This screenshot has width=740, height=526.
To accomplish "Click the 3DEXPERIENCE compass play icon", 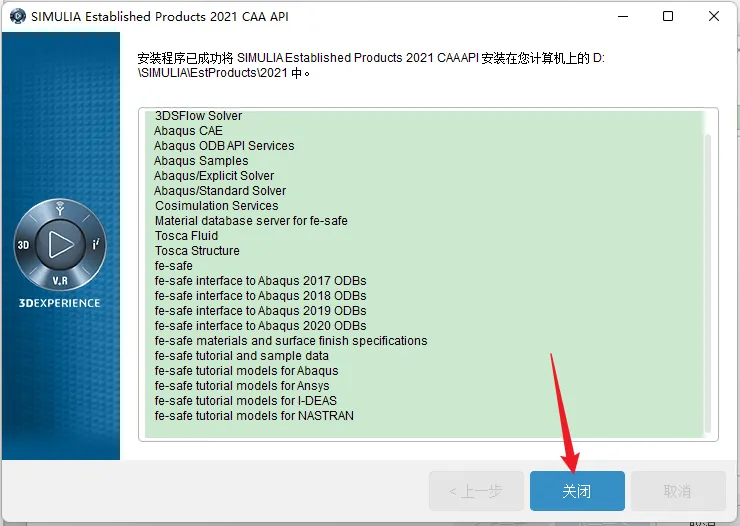I will [61, 244].
